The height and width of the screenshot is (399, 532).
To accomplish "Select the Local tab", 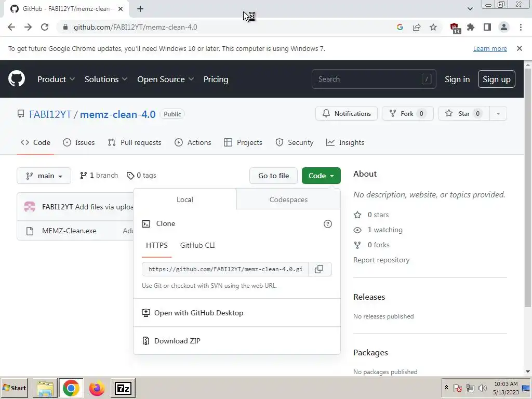I will click(x=185, y=199).
